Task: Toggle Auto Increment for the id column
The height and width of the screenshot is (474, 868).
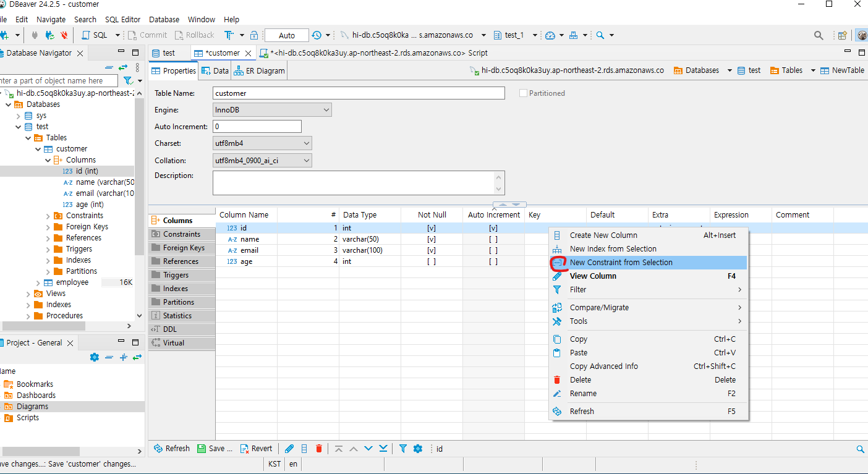Action: 493,228
